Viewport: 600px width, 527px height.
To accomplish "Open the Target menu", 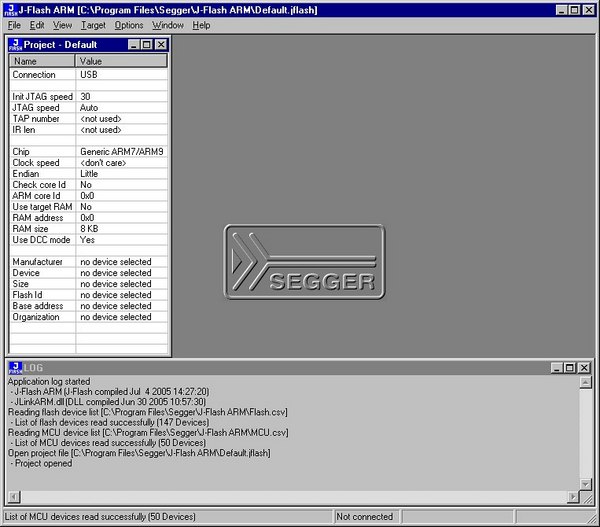I will pyautogui.click(x=93, y=25).
